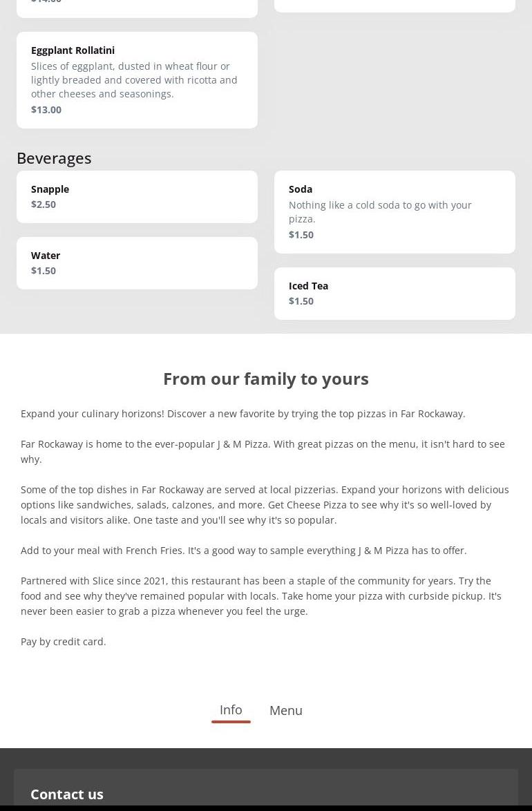This screenshot has width=532, height=811.
Task: Pick the Iced Tea beverage item
Action: pyautogui.click(x=308, y=286)
